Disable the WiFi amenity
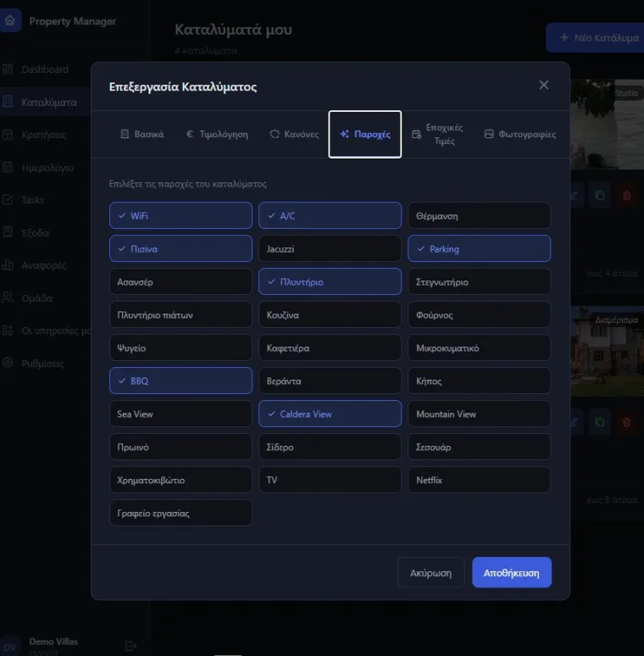This screenshot has height=656, width=644. pyautogui.click(x=180, y=215)
